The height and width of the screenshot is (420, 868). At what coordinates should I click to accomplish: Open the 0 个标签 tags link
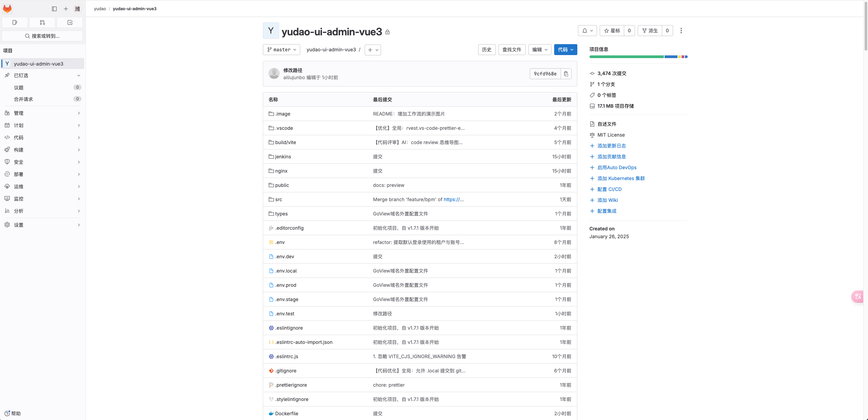[x=607, y=95]
